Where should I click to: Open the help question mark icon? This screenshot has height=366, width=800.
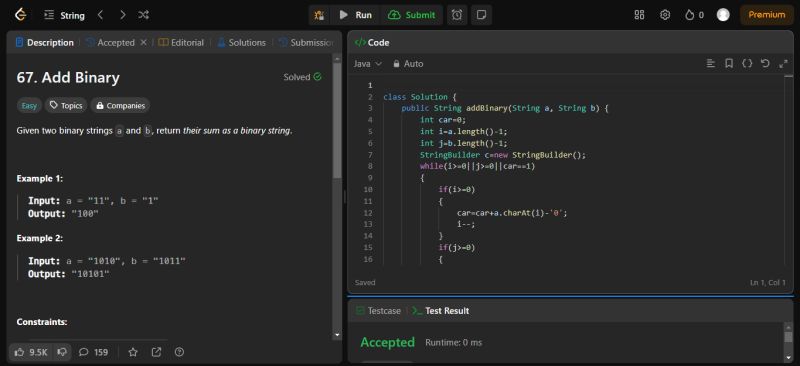(x=179, y=352)
